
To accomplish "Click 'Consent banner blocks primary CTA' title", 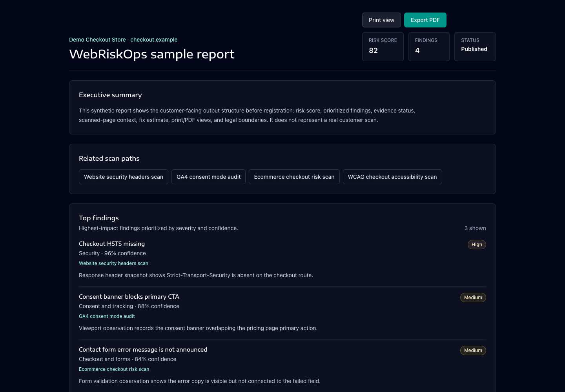I will pos(129,297).
